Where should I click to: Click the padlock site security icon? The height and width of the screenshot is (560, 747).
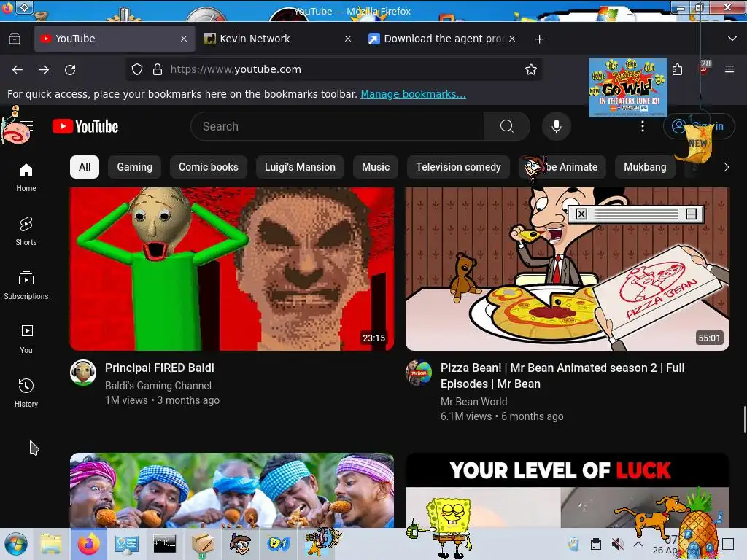click(x=158, y=69)
